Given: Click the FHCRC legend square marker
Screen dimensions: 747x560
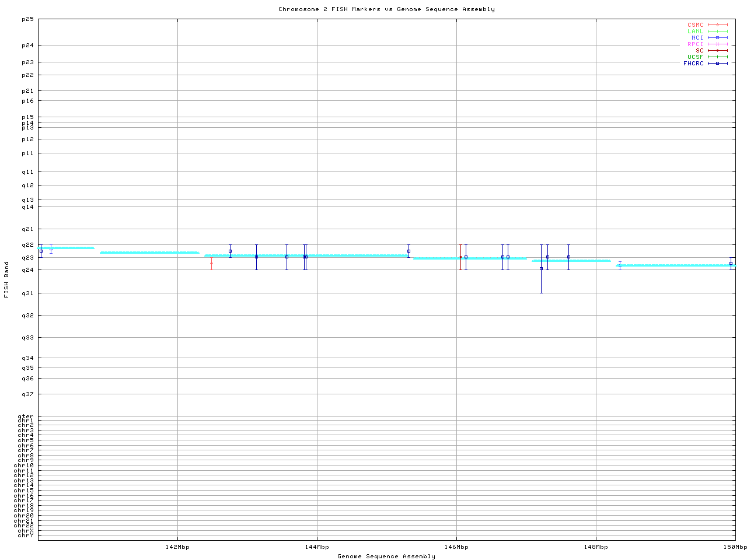Looking at the screenshot, I should [717, 63].
